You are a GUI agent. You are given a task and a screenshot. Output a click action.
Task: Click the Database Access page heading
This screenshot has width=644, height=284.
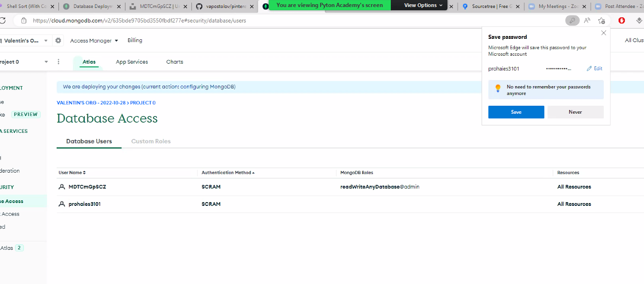point(107,118)
